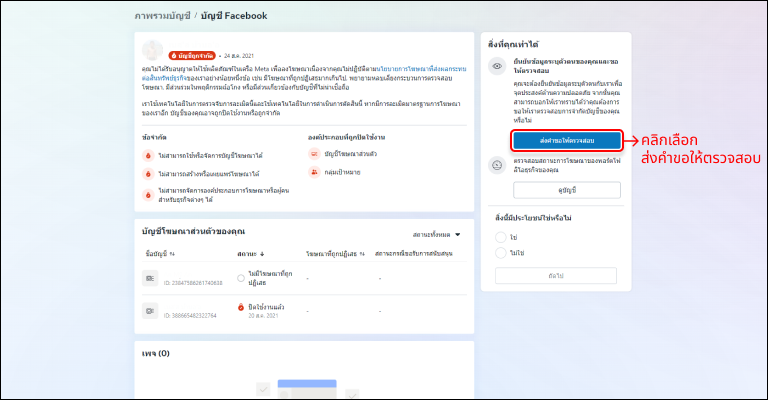Sort by โฆษณาที่ถูกปฏิเสธ column header
768x400 pixels.
click(336, 254)
